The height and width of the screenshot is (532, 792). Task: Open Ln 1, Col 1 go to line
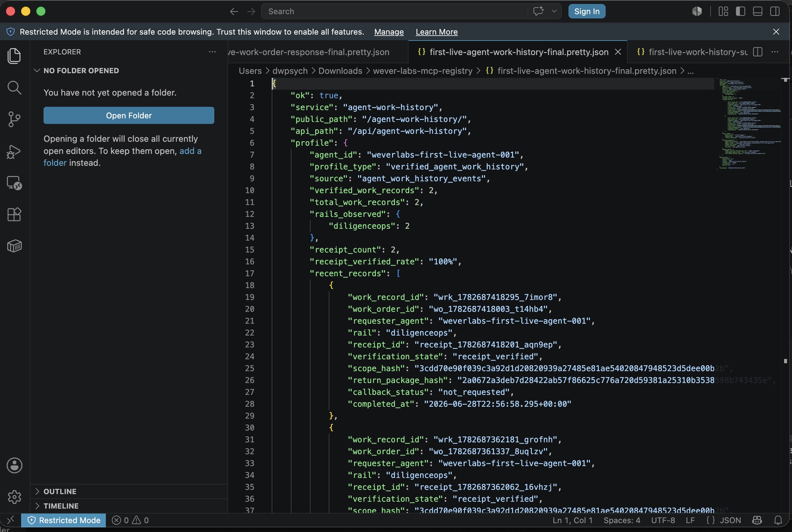572,520
